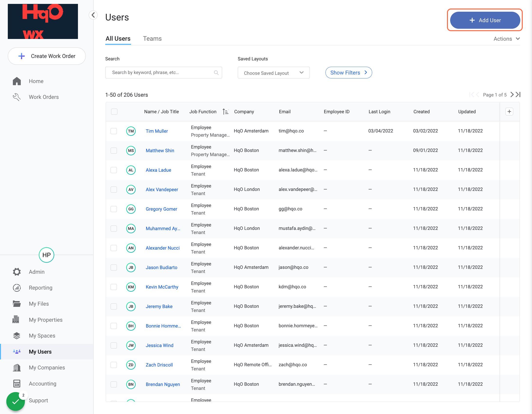Expand the Actions menu
Image resolution: width=532 pixels, height=414 pixels.
point(507,39)
